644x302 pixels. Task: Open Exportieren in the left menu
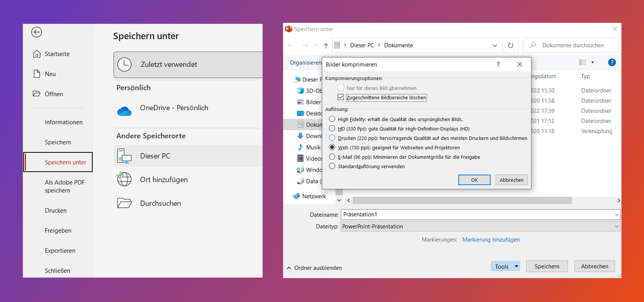click(60, 251)
